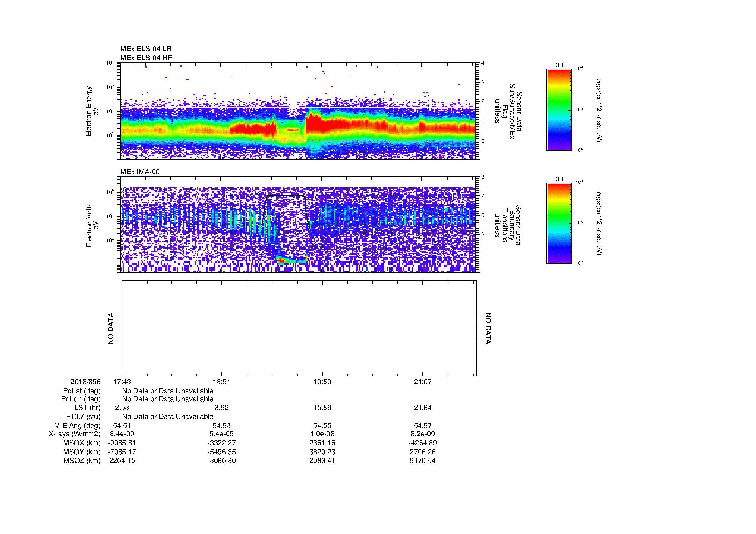The height and width of the screenshot is (534, 756).
Task: Click the 'F10.7 (sfu)' row label
Action: pos(83,417)
